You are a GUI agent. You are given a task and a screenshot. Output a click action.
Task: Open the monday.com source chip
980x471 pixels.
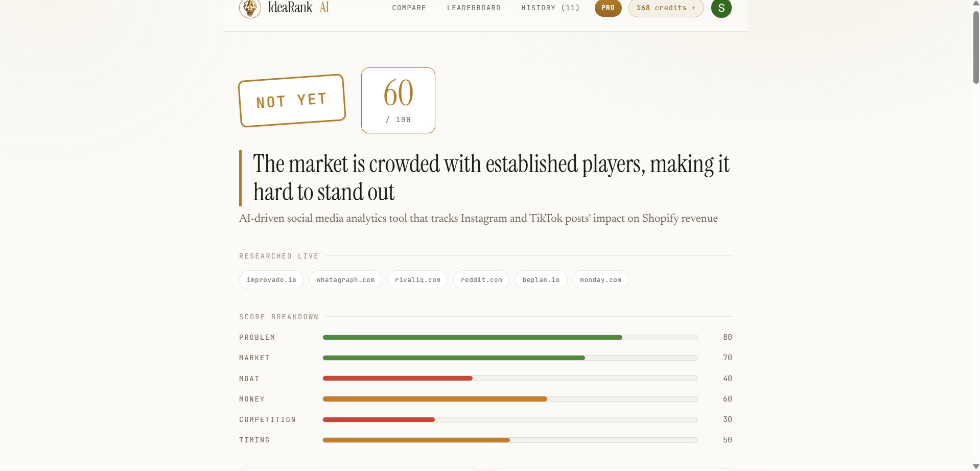pyautogui.click(x=600, y=280)
